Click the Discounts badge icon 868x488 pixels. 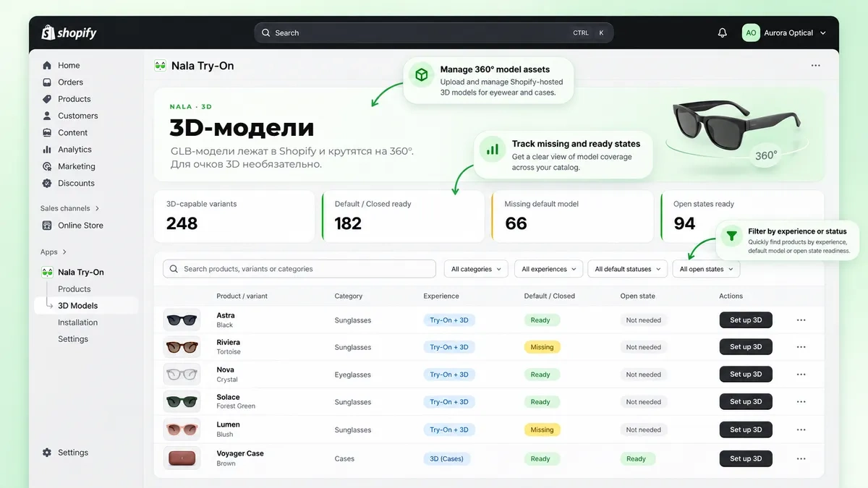[x=47, y=183]
